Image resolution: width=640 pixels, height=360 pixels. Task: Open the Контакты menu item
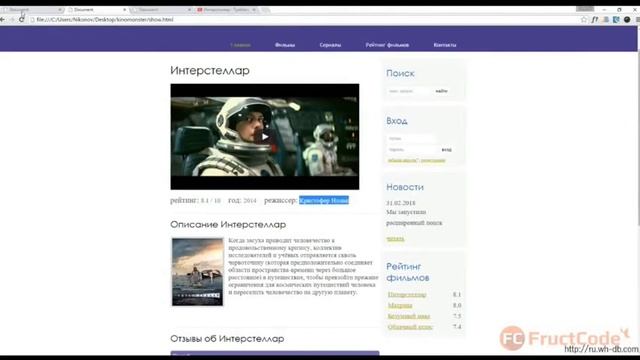(445, 45)
